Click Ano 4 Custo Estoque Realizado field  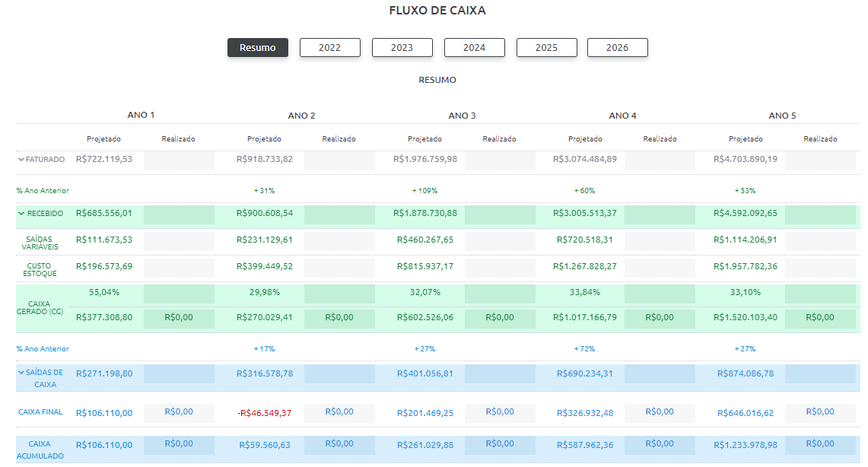660,267
